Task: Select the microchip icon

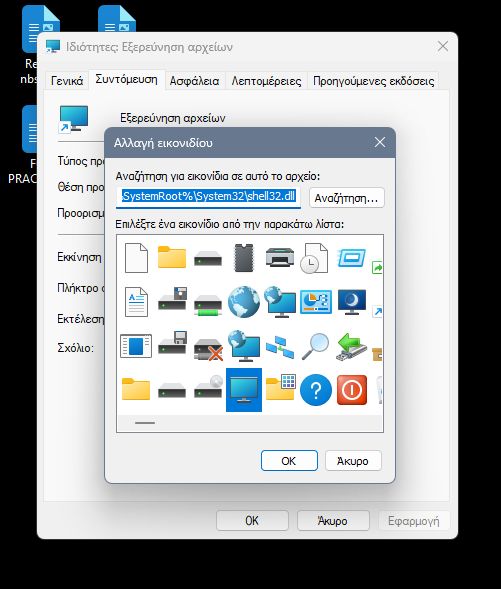Action: click(244, 258)
